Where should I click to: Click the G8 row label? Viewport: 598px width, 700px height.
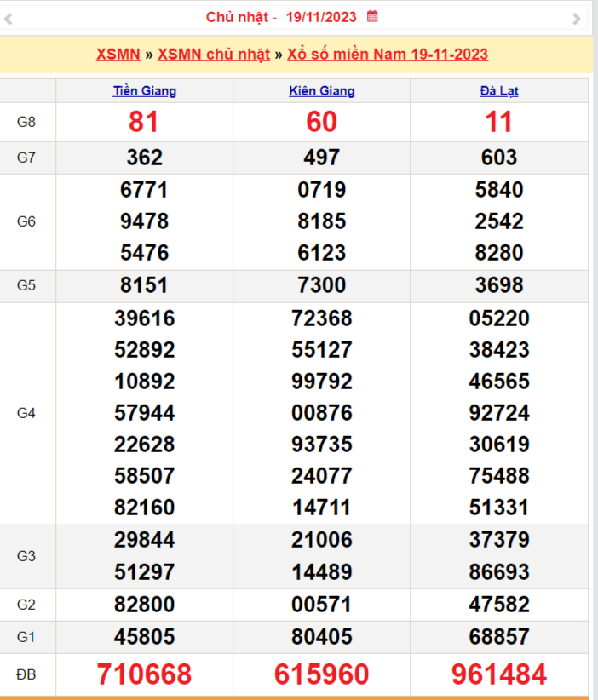click(26, 122)
